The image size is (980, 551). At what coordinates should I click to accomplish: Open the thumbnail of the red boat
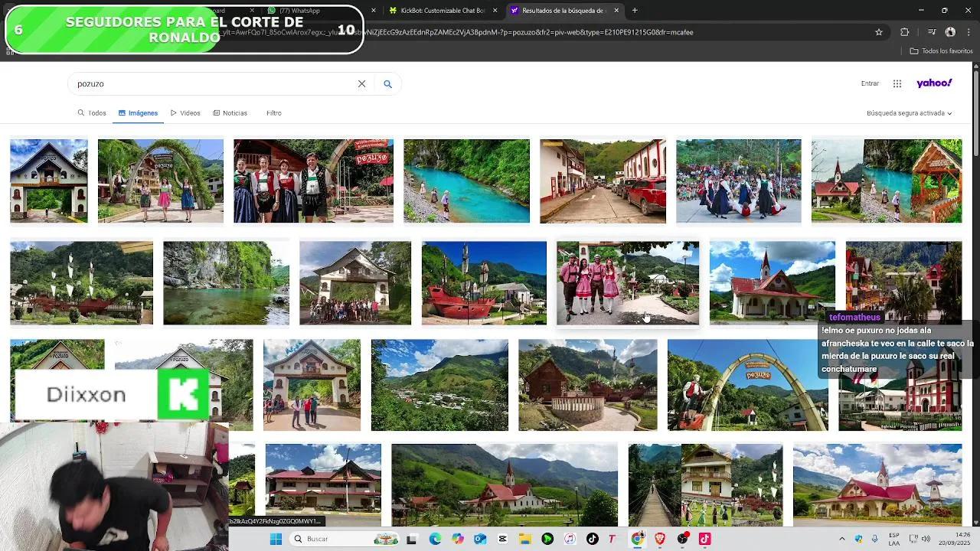484,283
